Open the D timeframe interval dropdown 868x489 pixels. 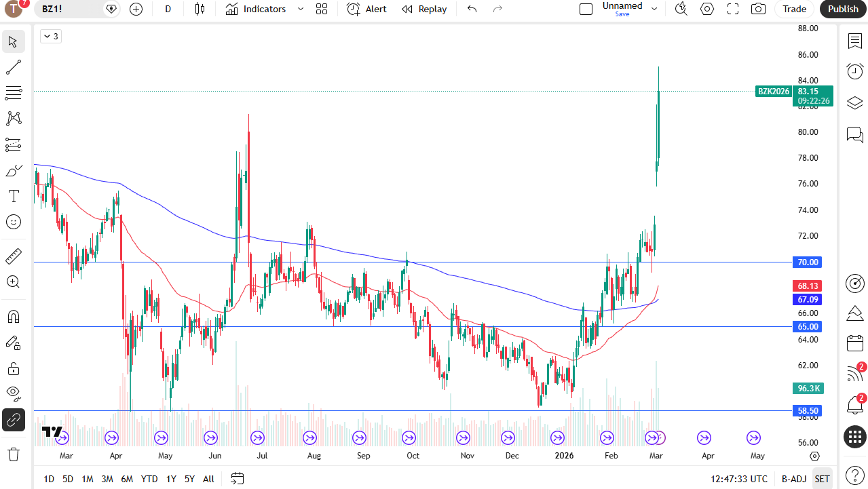pos(168,9)
